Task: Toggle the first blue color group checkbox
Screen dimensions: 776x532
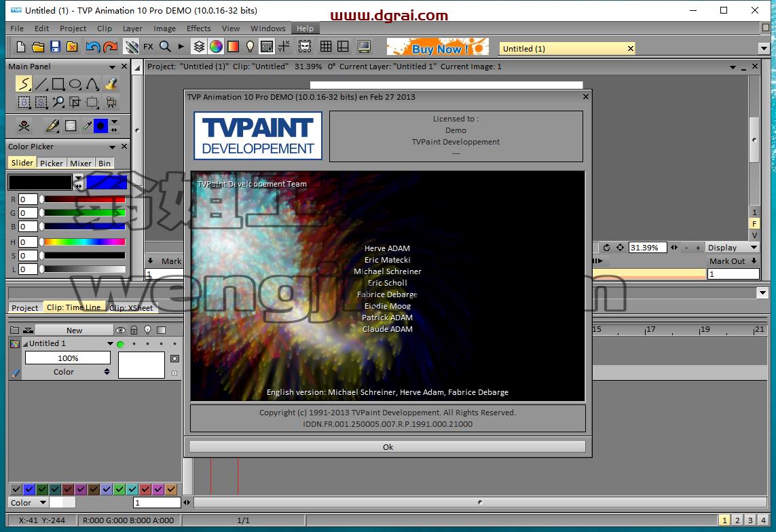Action: click(x=29, y=489)
